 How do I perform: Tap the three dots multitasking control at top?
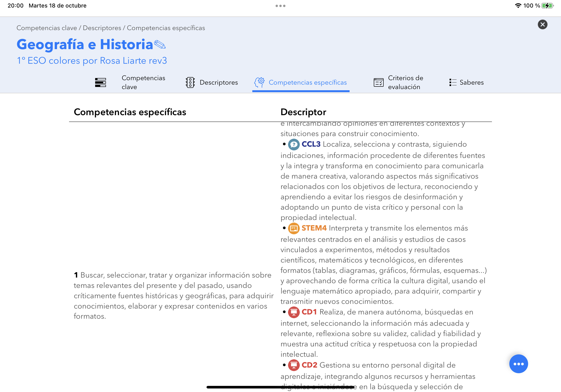coord(280,6)
